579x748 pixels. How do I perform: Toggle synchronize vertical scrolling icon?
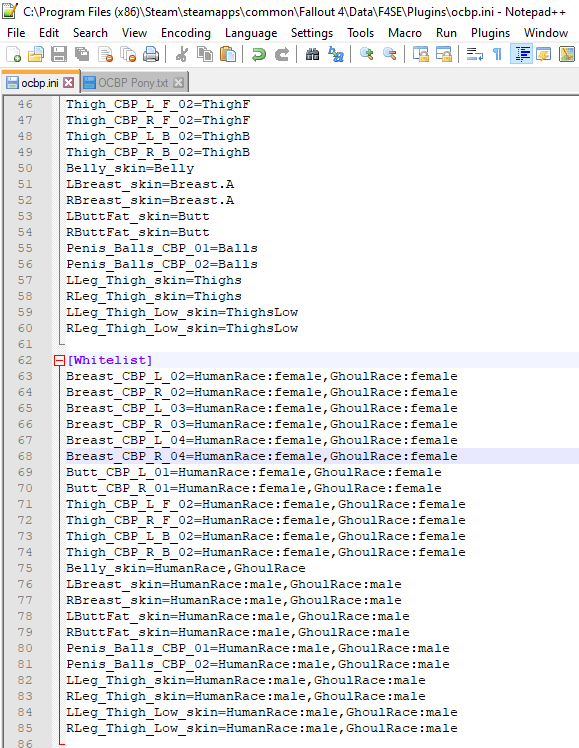click(420, 54)
